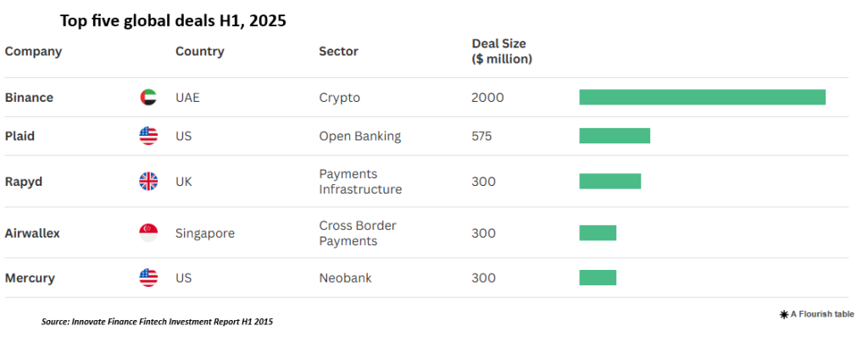Click the Flourish asterisk logo icon
Image resolution: width=868 pixels, height=337 pixels.
coord(784,314)
